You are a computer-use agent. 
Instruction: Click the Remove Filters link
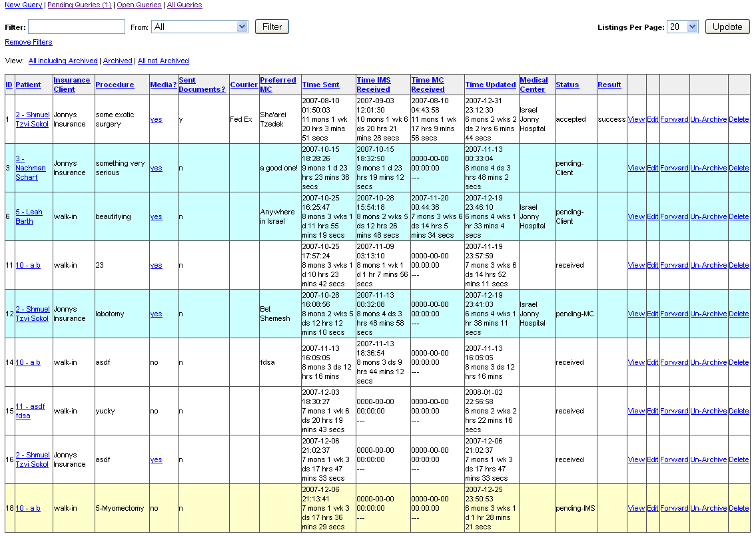click(29, 42)
